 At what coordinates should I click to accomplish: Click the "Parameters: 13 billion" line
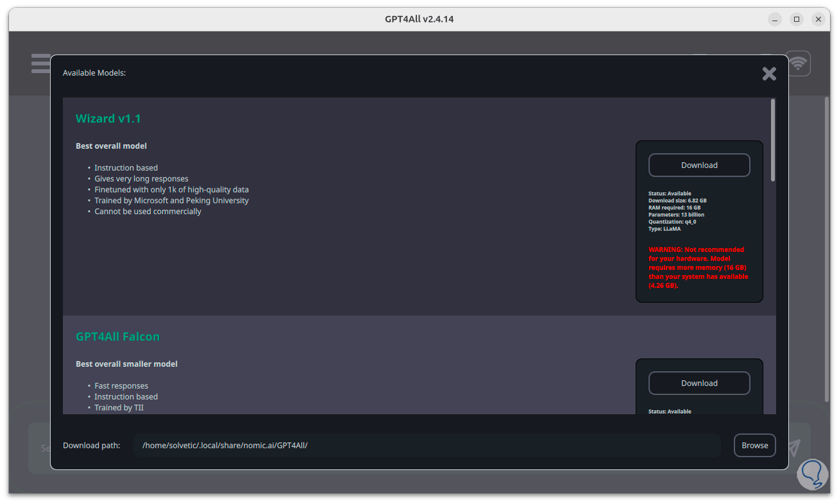(676, 215)
